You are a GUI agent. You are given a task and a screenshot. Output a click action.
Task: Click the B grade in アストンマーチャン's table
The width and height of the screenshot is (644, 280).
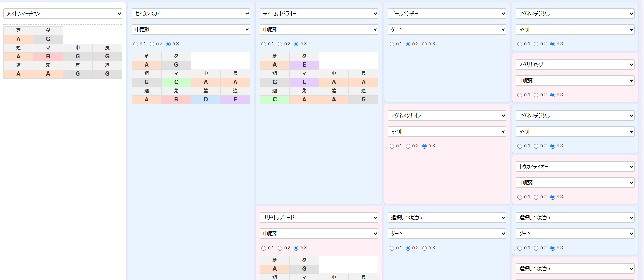pyautogui.click(x=48, y=57)
